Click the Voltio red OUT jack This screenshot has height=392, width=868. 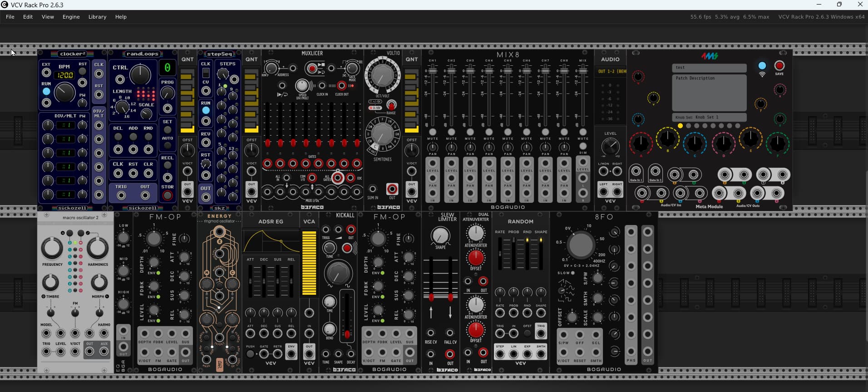(392, 189)
